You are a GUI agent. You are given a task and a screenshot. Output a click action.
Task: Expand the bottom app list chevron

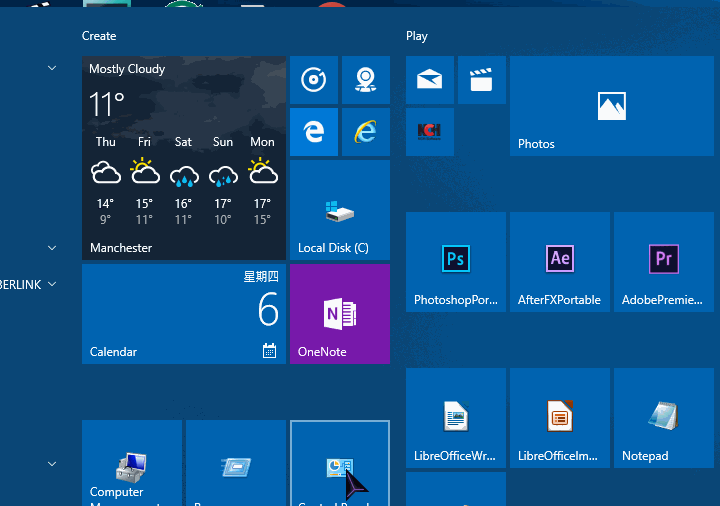click(x=52, y=463)
